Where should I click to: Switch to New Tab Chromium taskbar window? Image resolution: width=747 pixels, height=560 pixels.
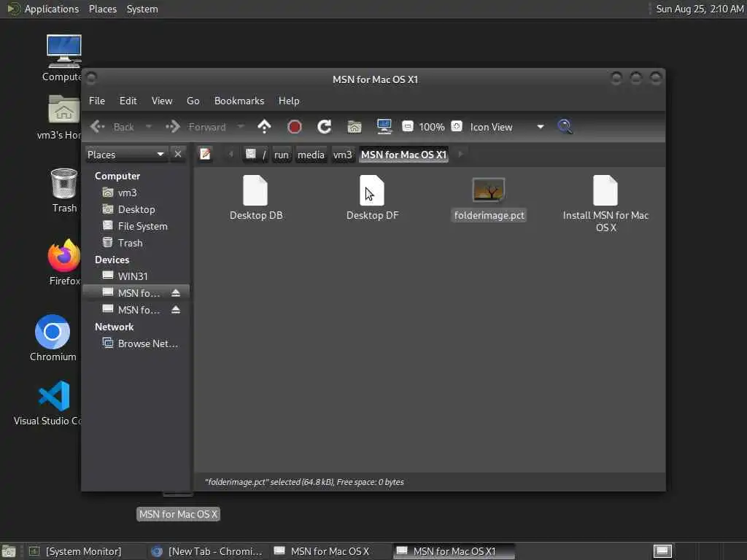pos(207,551)
